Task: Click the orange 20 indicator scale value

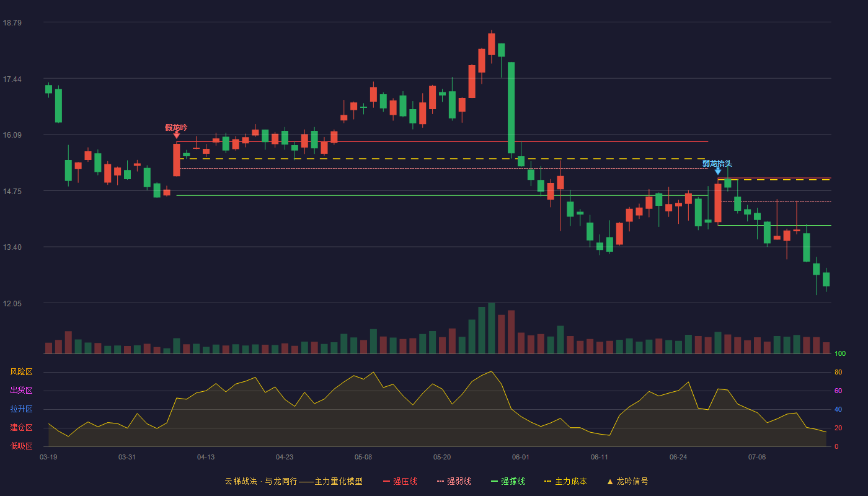Action: click(x=838, y=428)
